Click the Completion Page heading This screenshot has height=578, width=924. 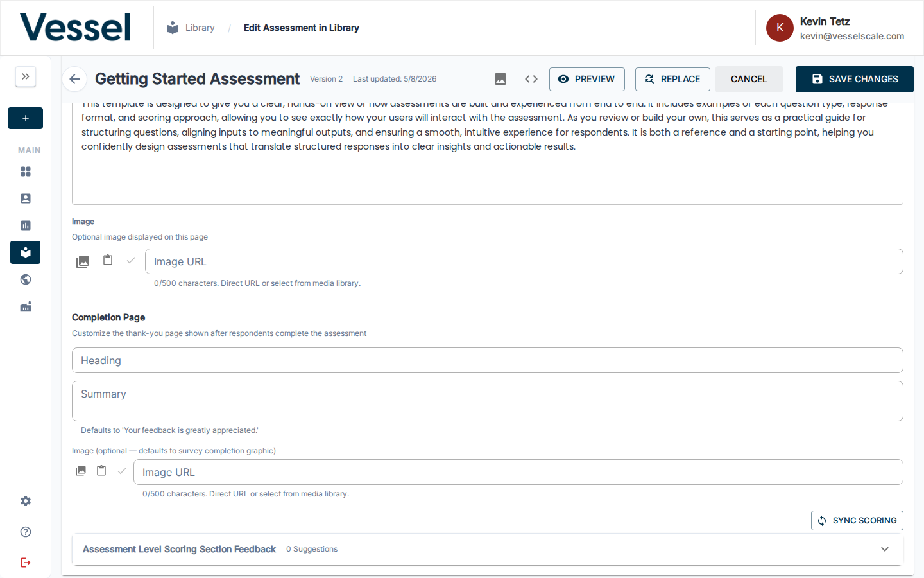108,317
